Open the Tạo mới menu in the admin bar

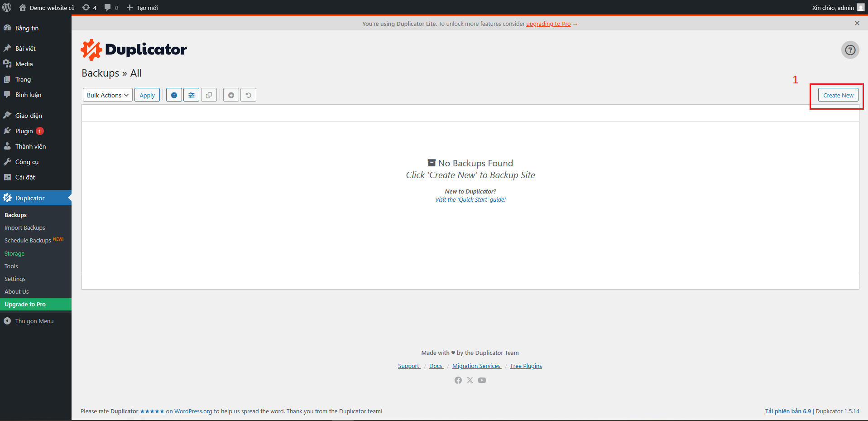click(x=142, y=8)
